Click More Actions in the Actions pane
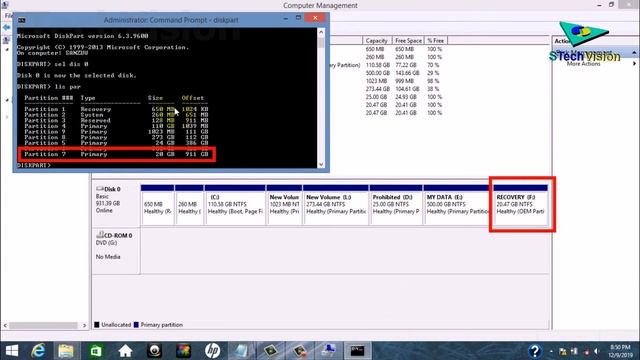This screenshot has width=640, height=360. (x=583, y=64)
